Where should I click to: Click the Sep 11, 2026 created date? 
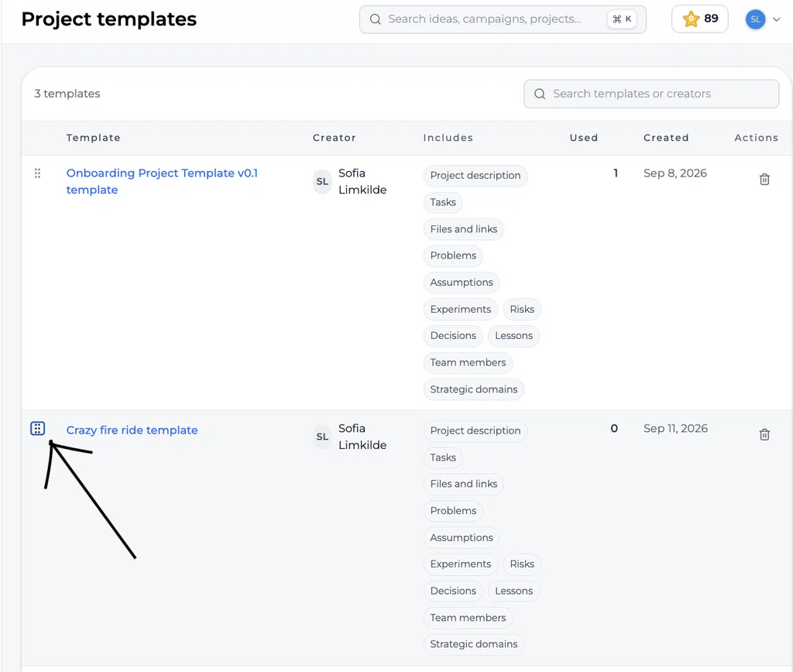(675, 429)
